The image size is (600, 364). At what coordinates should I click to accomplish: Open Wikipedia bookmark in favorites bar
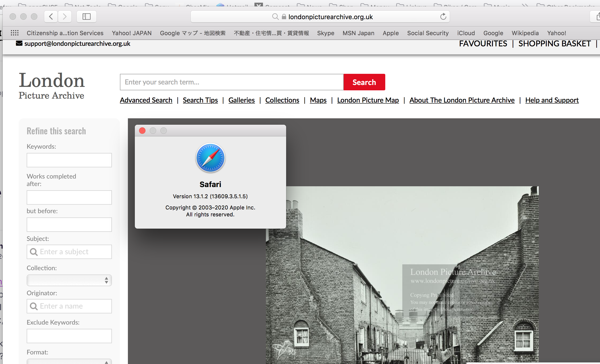[x=525, y=33]
